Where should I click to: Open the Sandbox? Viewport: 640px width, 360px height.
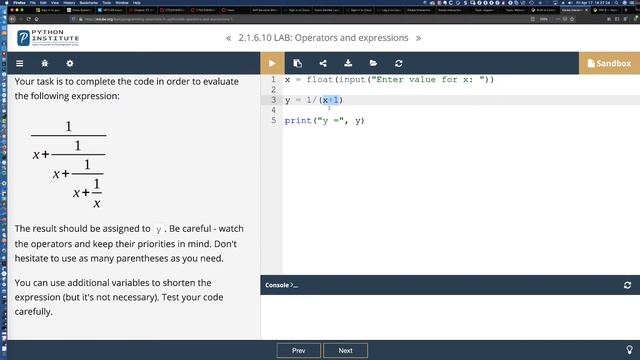click(x=609, y=63)
